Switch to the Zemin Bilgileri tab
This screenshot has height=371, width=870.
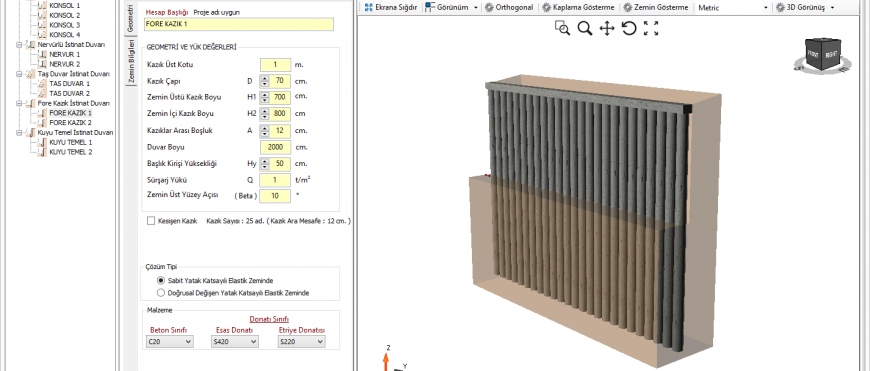pyautogui.click(x=131, y=62)
